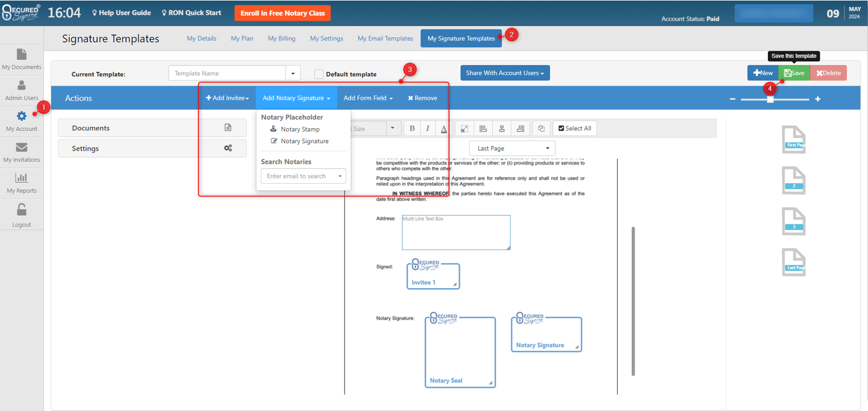
Task: Click the zoom slider handle
Action: pyautogui.click(x=770, y=99)
